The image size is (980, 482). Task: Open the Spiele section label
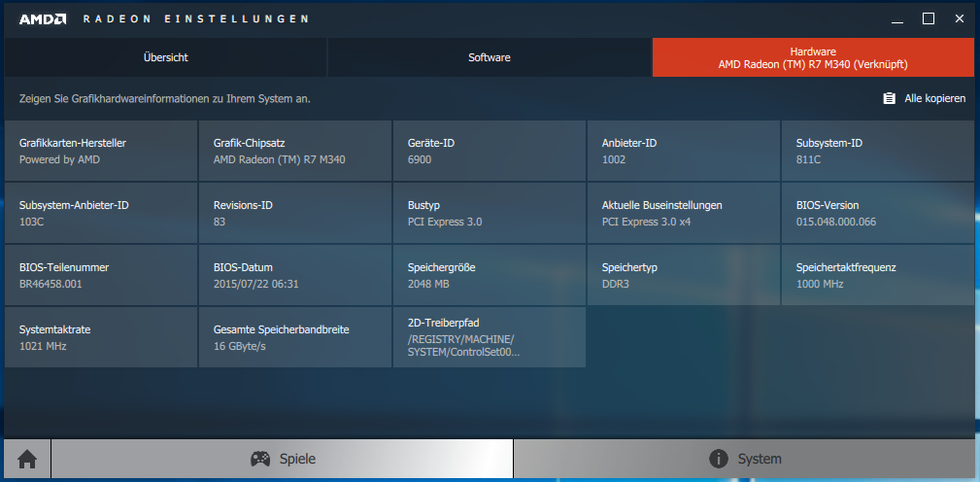pos(297,459)
